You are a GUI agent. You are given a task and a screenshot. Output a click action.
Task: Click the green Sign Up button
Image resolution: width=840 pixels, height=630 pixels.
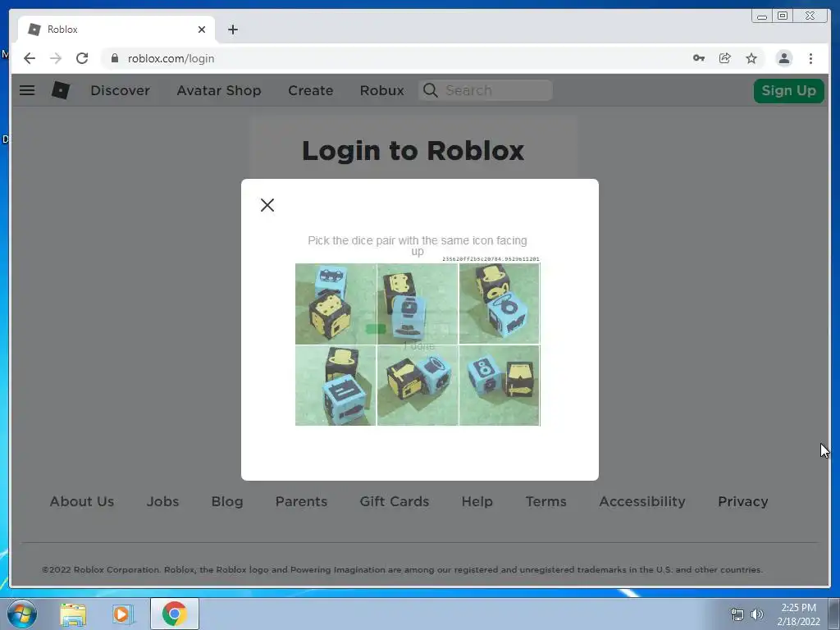pos(788,90)
